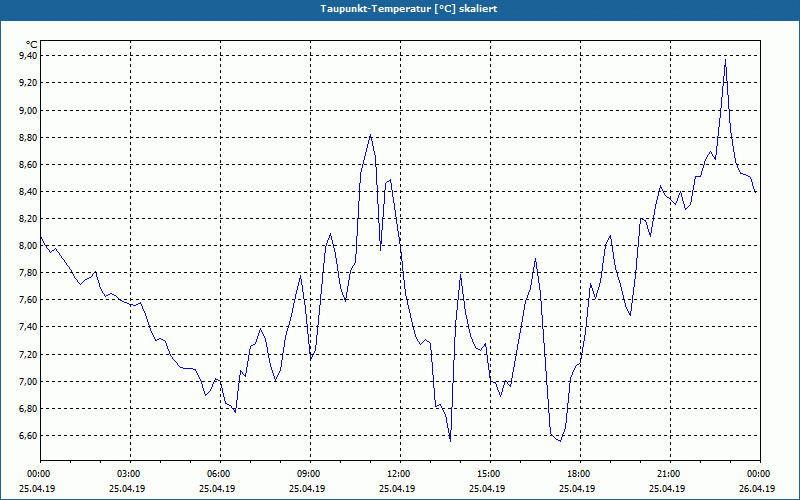Click the 8,00 y-axis value
Image resolution: width=800 pixels, height=500 pixels.
tap(28, 245)
